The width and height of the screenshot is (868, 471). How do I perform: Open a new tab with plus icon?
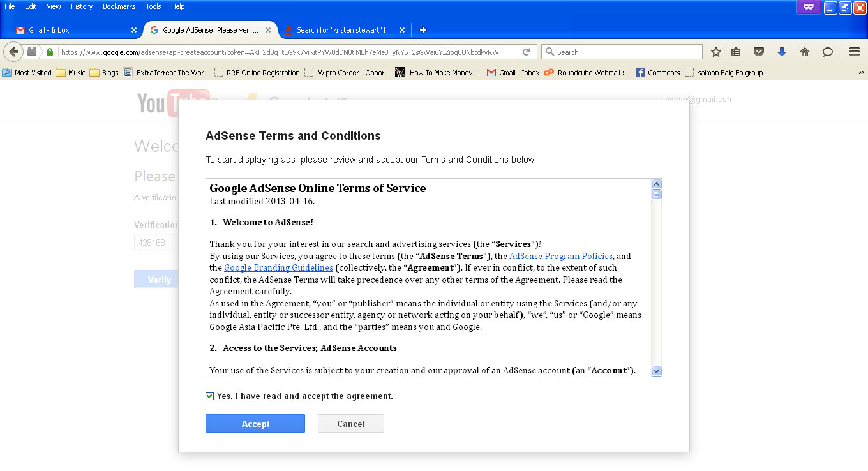tap(423, 30)
